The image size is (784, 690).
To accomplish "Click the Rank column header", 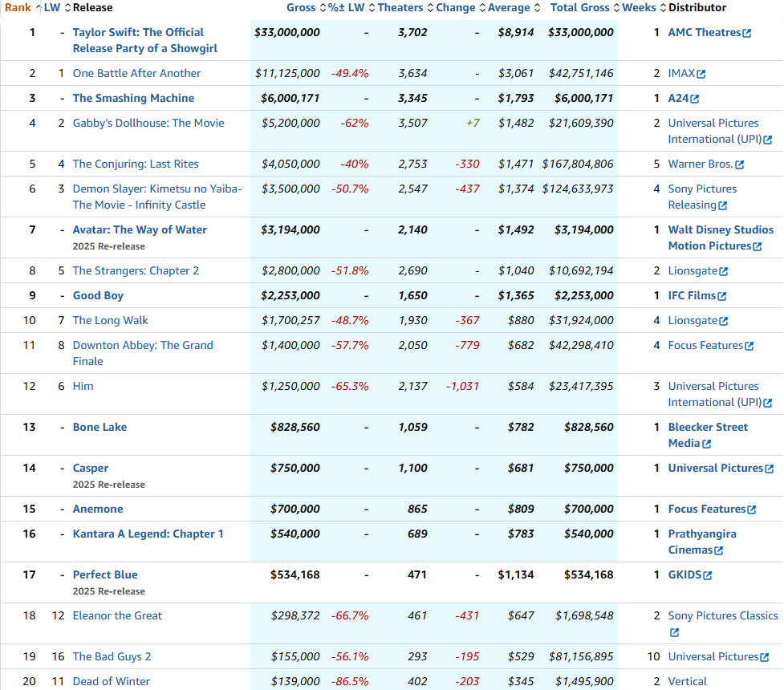I will click(18, 7).
